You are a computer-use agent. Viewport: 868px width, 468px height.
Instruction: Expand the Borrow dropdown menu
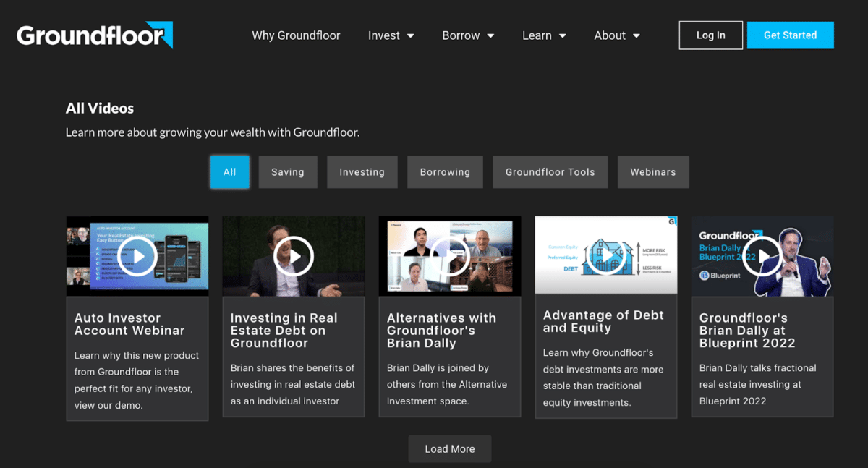(x=468, y=35)
